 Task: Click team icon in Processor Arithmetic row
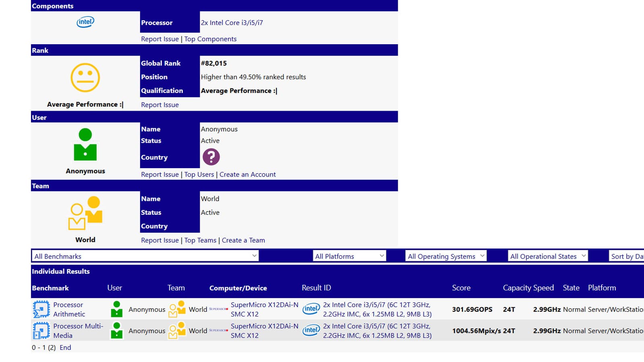pyautogui.click(x=177, y=309)
